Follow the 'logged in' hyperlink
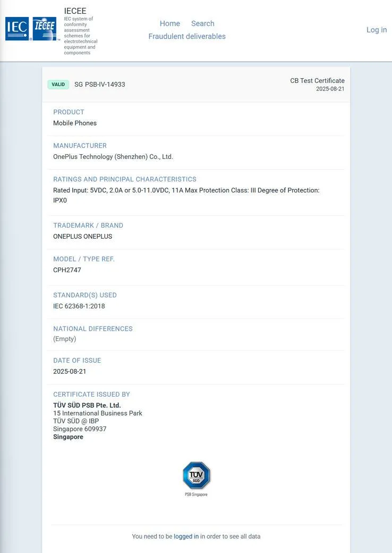Screen dimensions: 392x553 pyautogui.click(x=186, y=537)
